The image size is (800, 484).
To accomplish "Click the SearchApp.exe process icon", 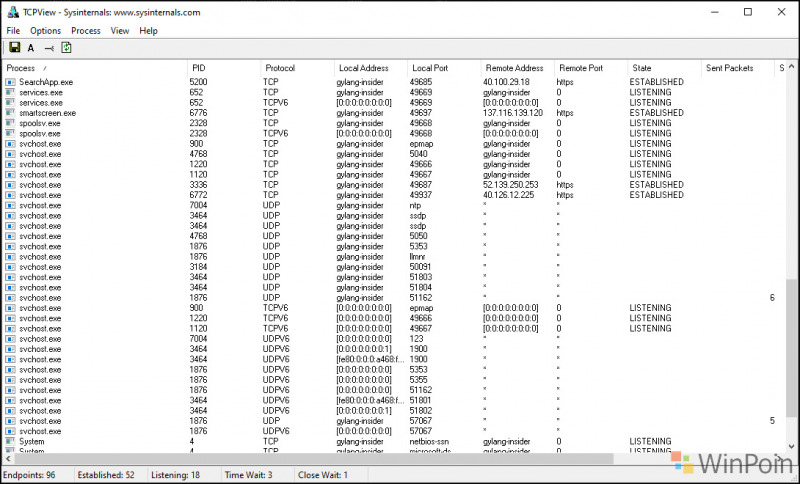I will coord(10,82).
